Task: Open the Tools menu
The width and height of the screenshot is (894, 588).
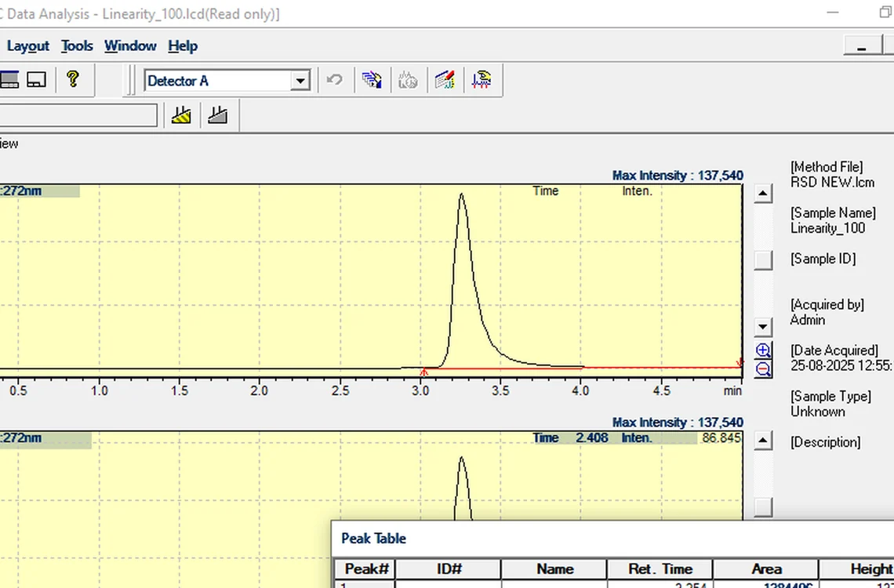Action: (x=77, y=45)
